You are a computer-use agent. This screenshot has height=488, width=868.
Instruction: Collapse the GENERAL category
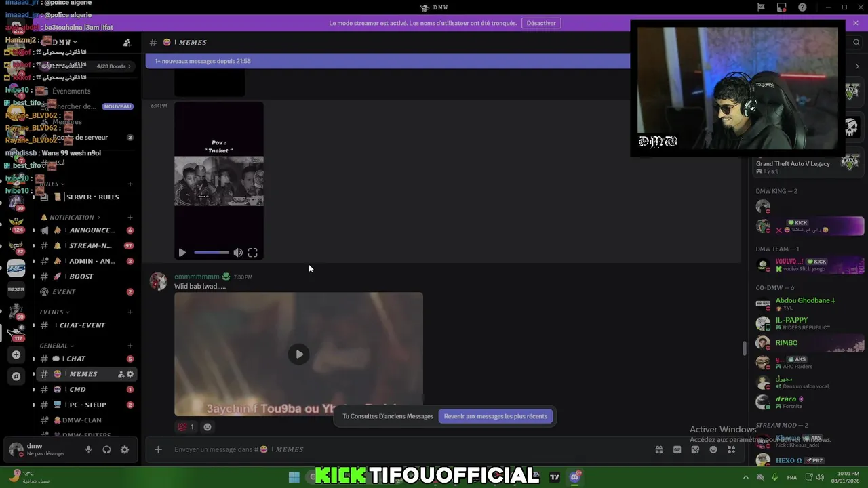(57, 346)
